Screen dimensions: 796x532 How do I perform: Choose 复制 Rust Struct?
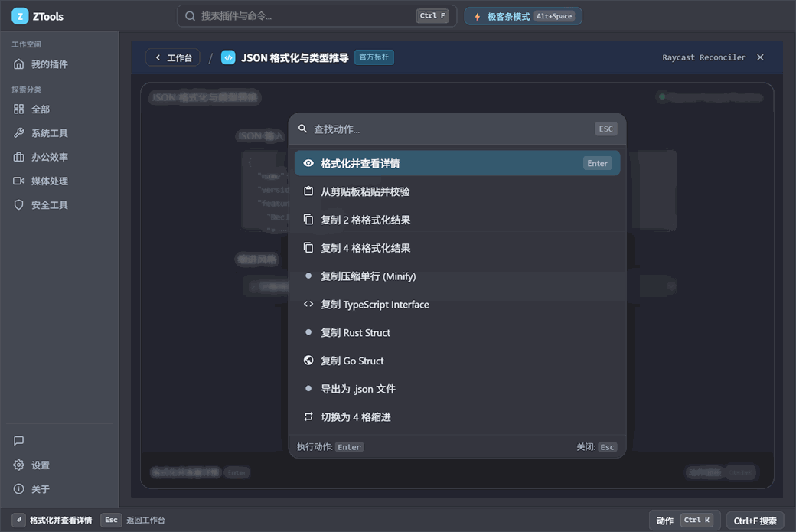pos(457,332)
